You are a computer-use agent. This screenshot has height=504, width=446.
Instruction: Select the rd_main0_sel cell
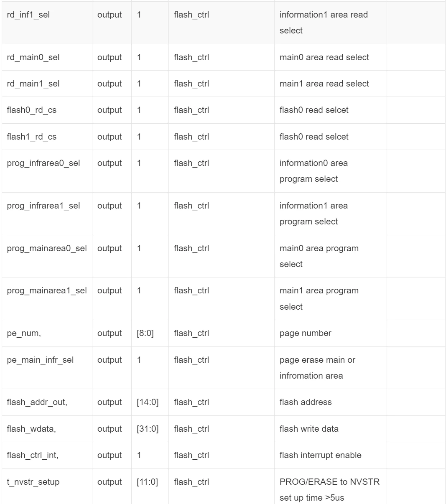pyautogui.click(x=33, y=57)
